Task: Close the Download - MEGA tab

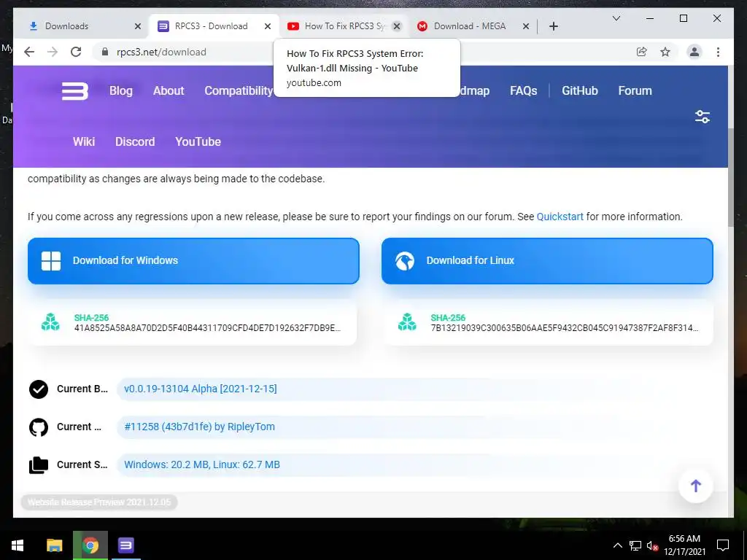Action: 526,26
